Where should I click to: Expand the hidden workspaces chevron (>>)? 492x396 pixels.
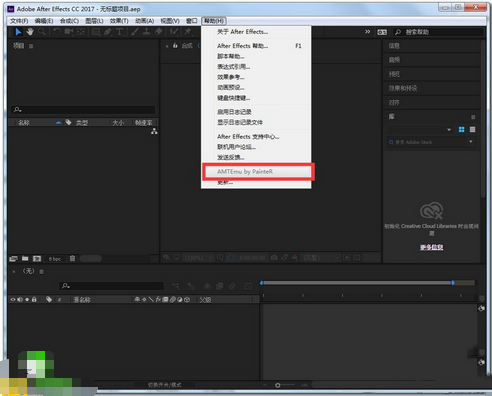(367, 32)
